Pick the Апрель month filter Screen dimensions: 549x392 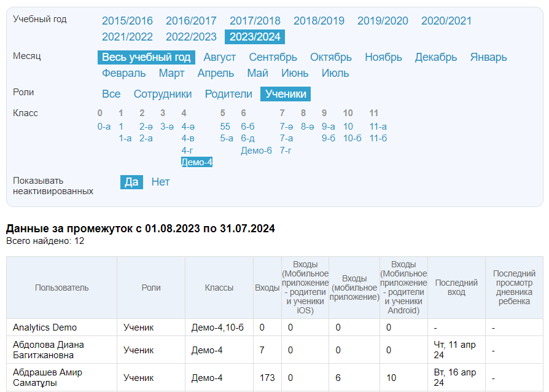click(x=216, y=73)
